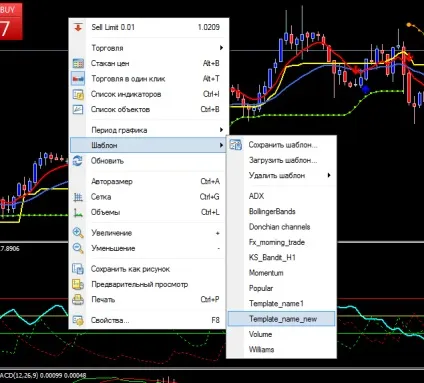Select Авторазмер menu entry
This screenshot has height=383, width=424.
coord(149,181)
